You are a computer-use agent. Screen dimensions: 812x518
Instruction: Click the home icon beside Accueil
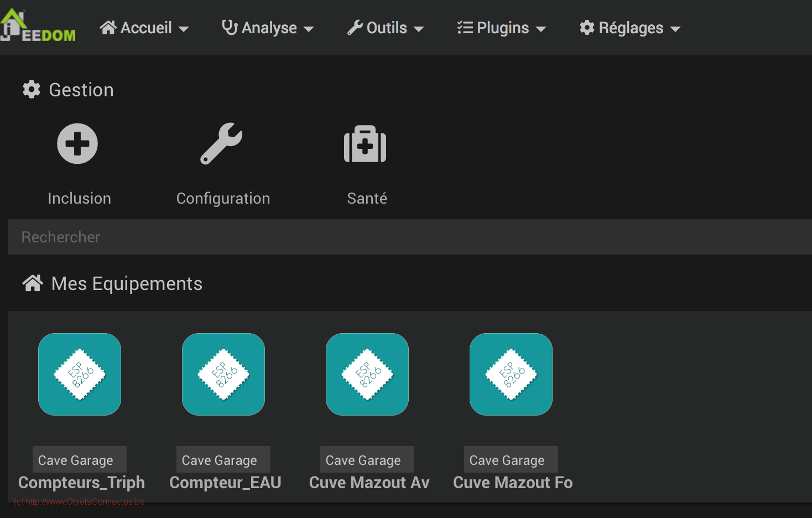tap(108, 27)
